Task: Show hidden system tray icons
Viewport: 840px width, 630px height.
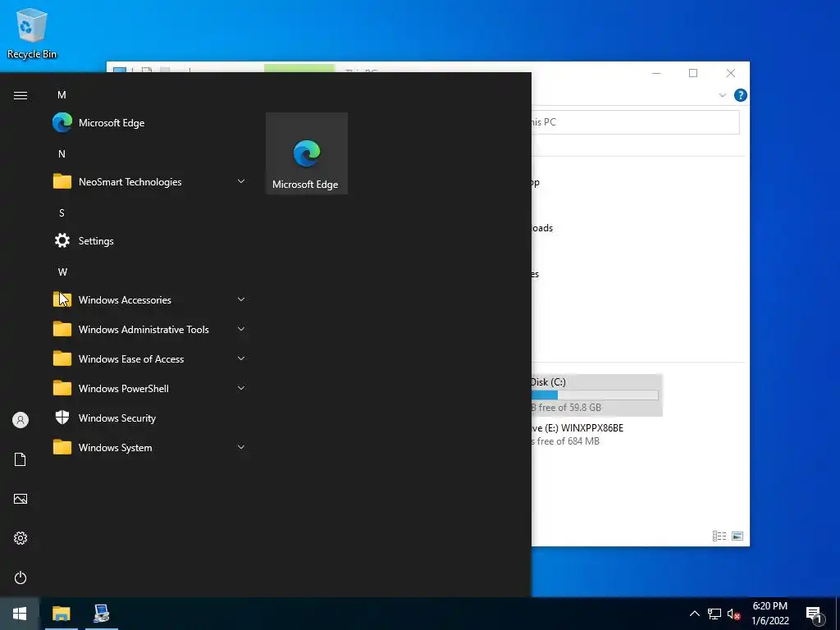Action: [x=694, y=614]
